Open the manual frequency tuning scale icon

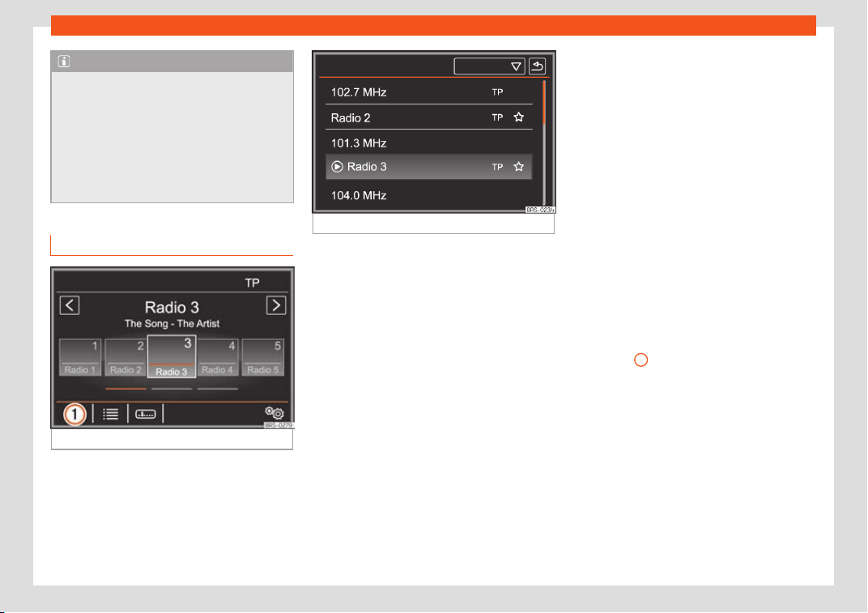coord(146,415)
